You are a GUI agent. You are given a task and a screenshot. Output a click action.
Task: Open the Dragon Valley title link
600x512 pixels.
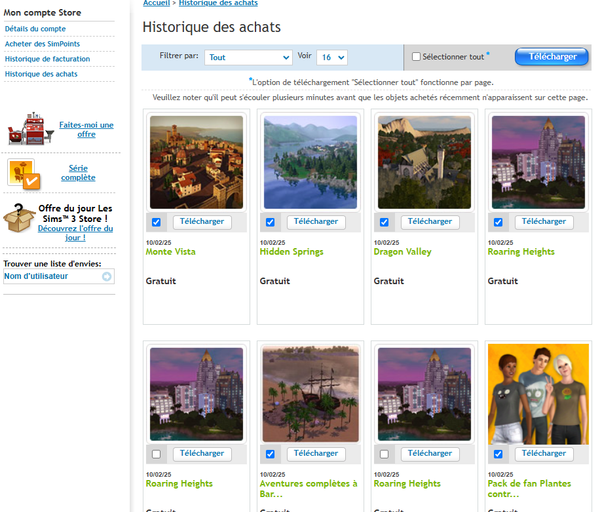point(403,252)
